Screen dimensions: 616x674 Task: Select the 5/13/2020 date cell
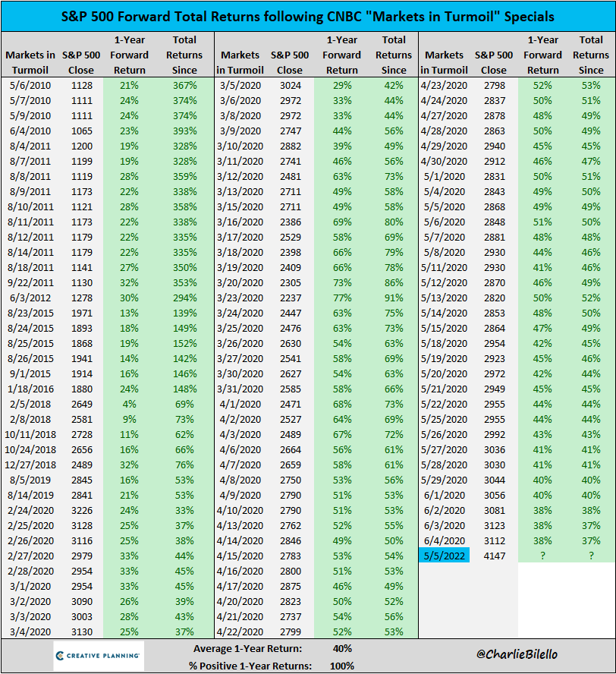(445, 298)
